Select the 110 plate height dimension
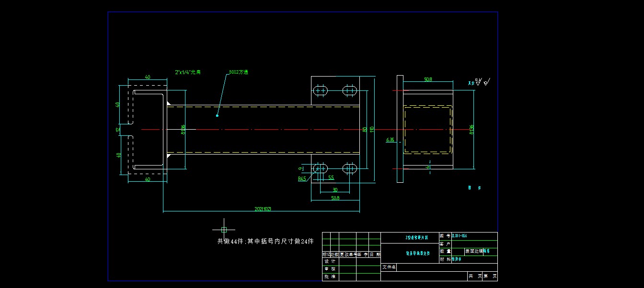 pos(372,130)
